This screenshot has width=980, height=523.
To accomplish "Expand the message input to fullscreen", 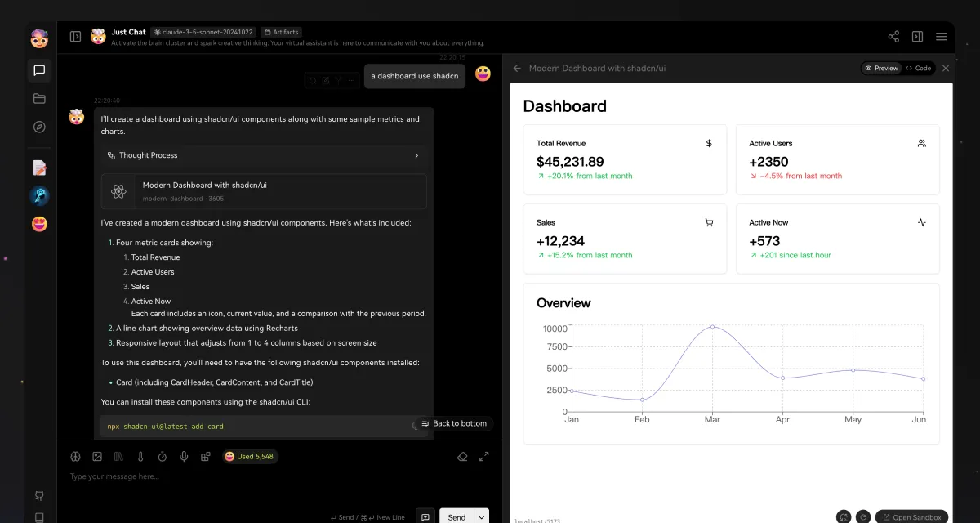I will tap(484, 457).
